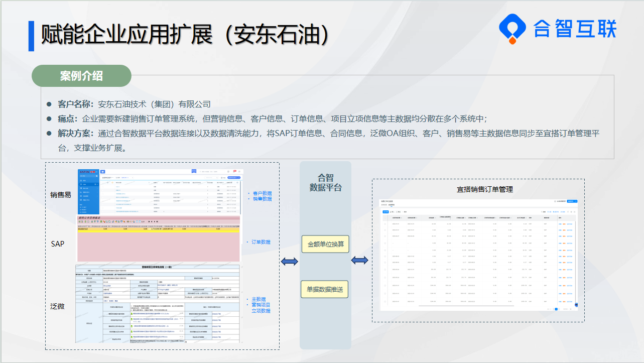Click the 痛点 line text
This screenshot has height=363, width=644.
click(273, 119)
